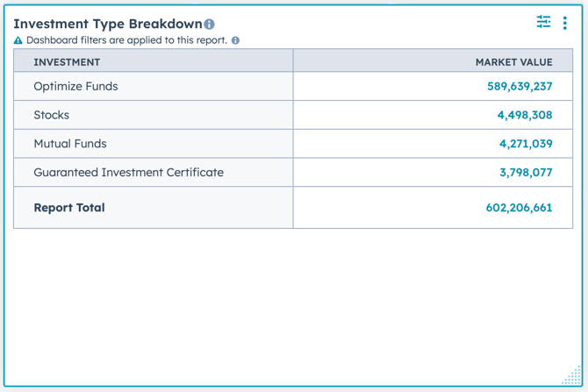Open the 589,639,237 market value link

point(520,87)
